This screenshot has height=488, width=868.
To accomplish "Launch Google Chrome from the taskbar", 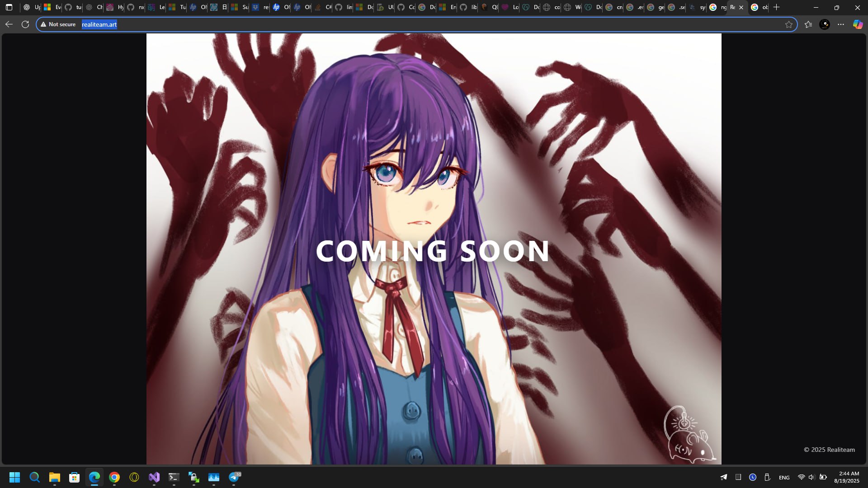I will click(114, 477).
